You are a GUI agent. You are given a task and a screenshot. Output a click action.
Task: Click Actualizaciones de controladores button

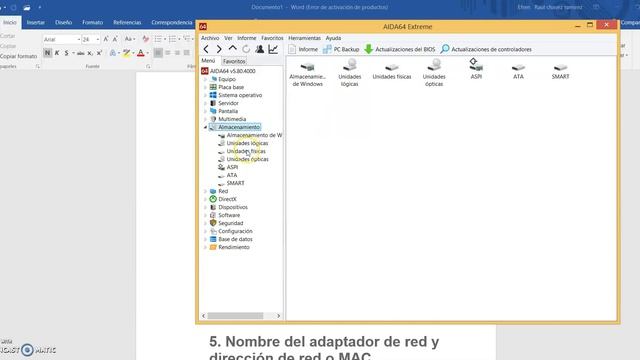coord(486,49)
